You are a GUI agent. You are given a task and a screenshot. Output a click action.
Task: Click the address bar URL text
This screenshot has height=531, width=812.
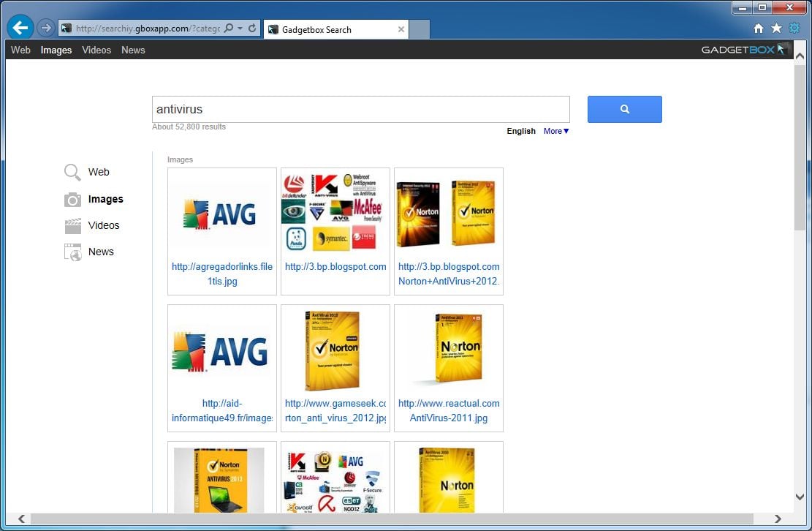(148, 28)
